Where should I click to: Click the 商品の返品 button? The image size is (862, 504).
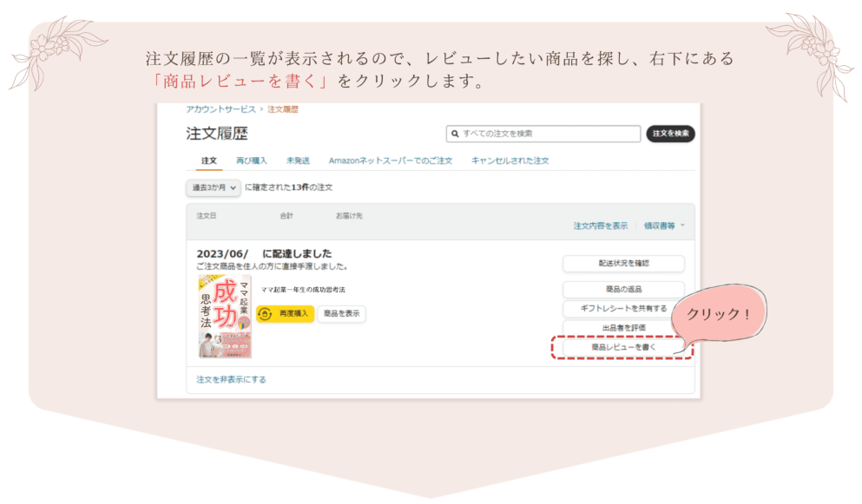[x=623, y=289]
